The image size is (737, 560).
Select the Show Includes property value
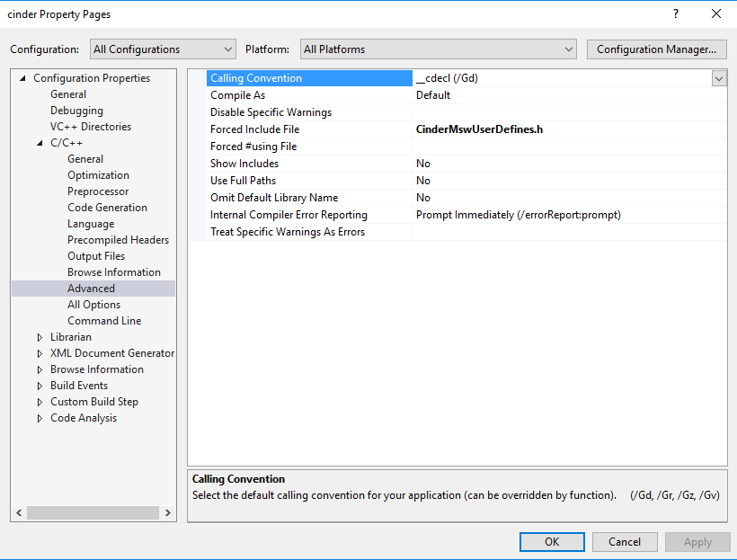pyautogui.click(x=569, y=164)
